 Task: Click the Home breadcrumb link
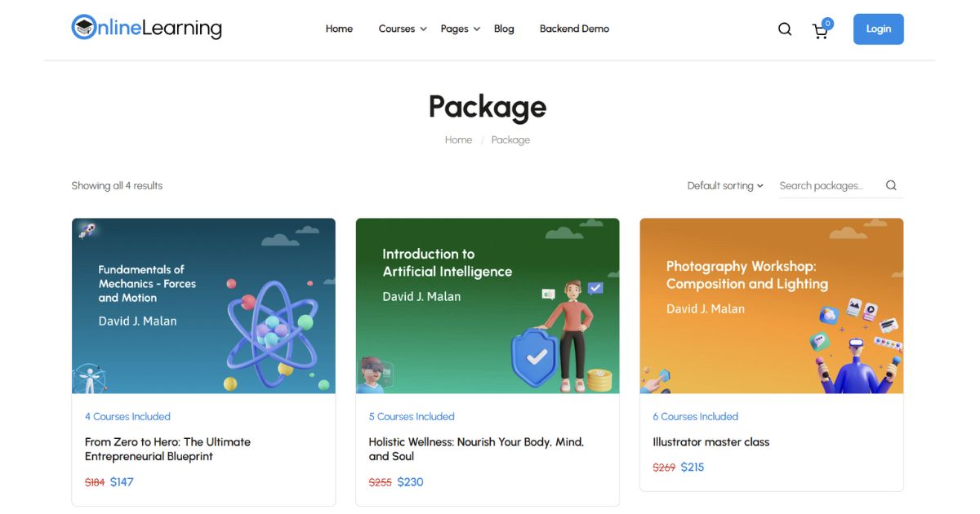click(x=458, y=140)
